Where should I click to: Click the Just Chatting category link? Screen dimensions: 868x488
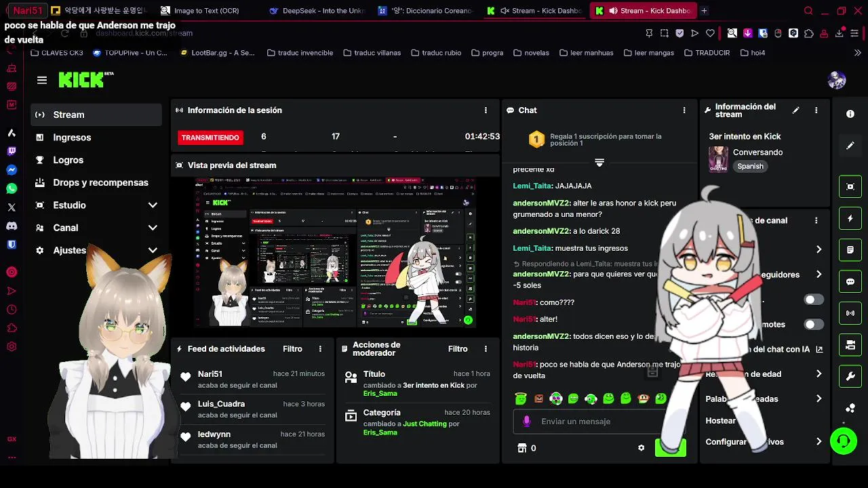point(425,424)
